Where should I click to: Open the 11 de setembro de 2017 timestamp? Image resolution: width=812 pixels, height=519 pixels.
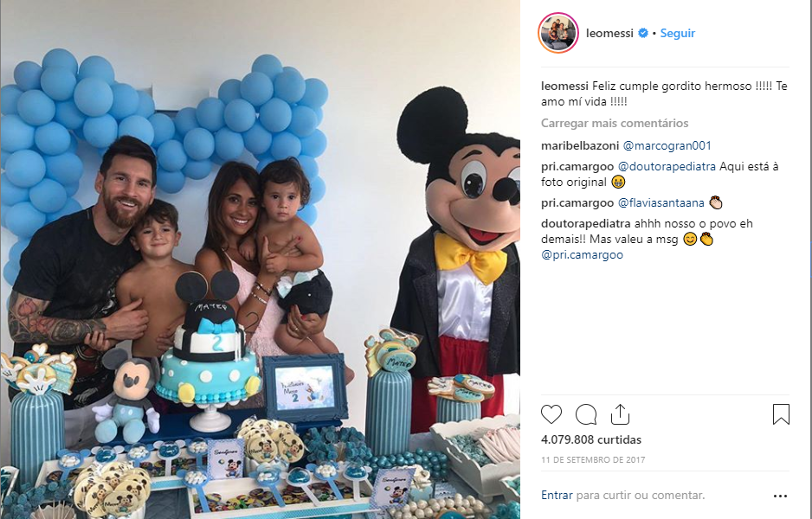(594, 459)
